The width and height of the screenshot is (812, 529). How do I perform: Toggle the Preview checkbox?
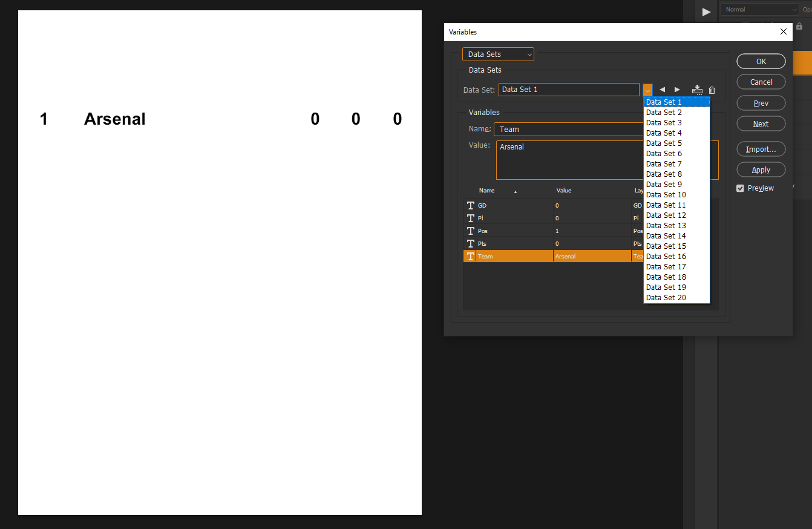point(740,188)
